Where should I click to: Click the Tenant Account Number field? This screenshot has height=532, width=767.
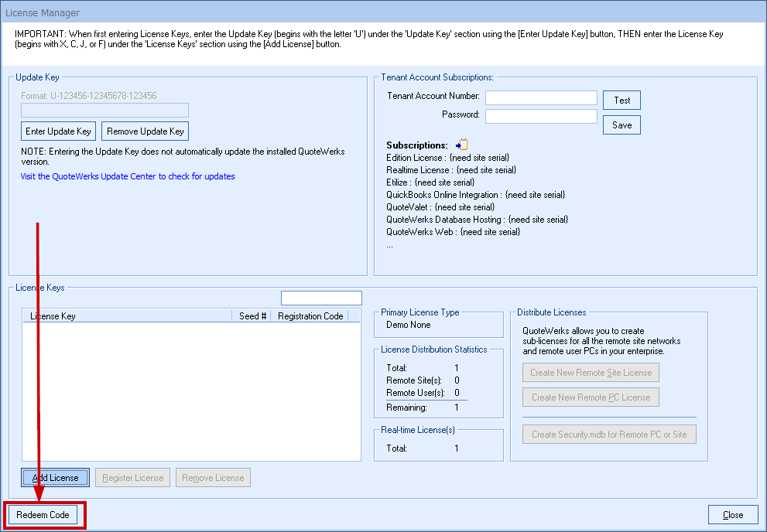click(541, 97)
